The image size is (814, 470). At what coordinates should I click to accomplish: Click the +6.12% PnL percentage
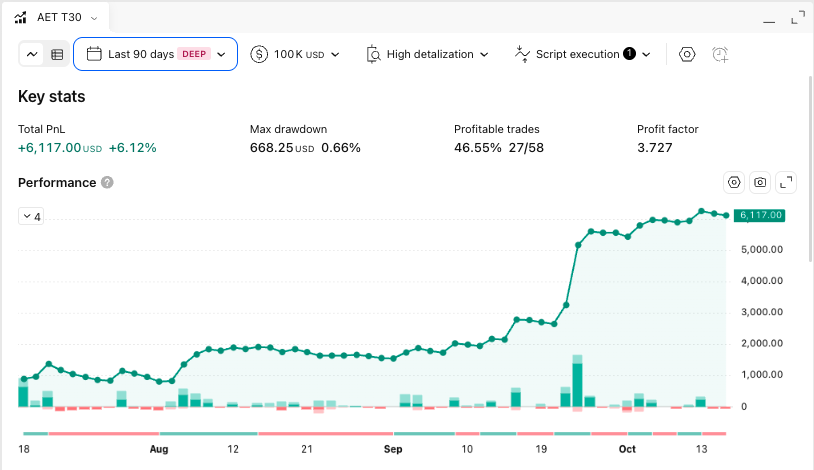click(x=132, y=148)
